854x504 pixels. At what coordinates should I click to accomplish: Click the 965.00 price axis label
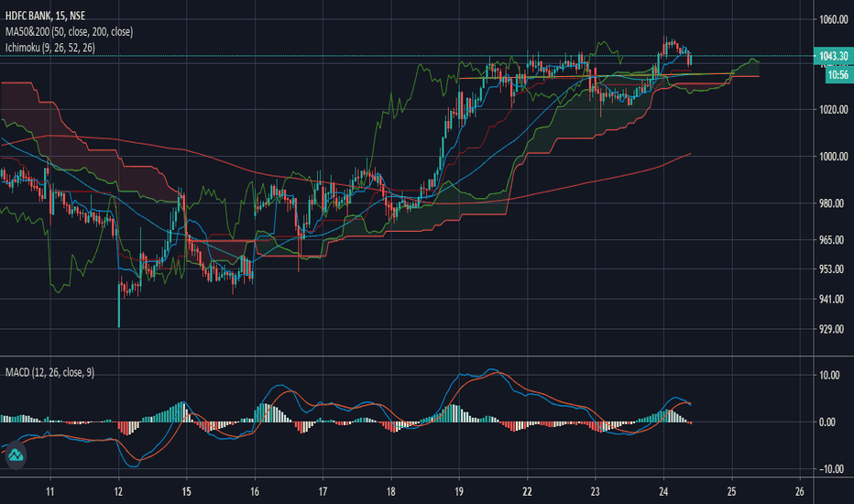coord(834,240)
